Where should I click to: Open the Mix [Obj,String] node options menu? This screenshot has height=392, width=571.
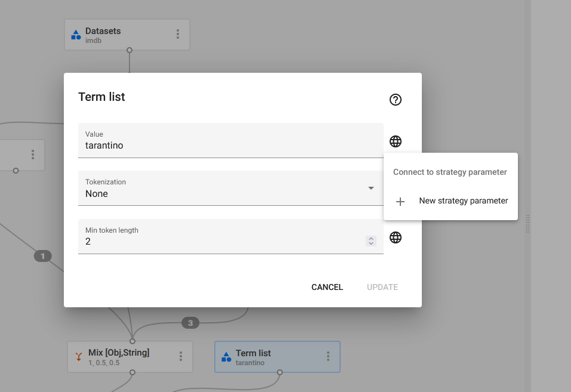[181, 356]
